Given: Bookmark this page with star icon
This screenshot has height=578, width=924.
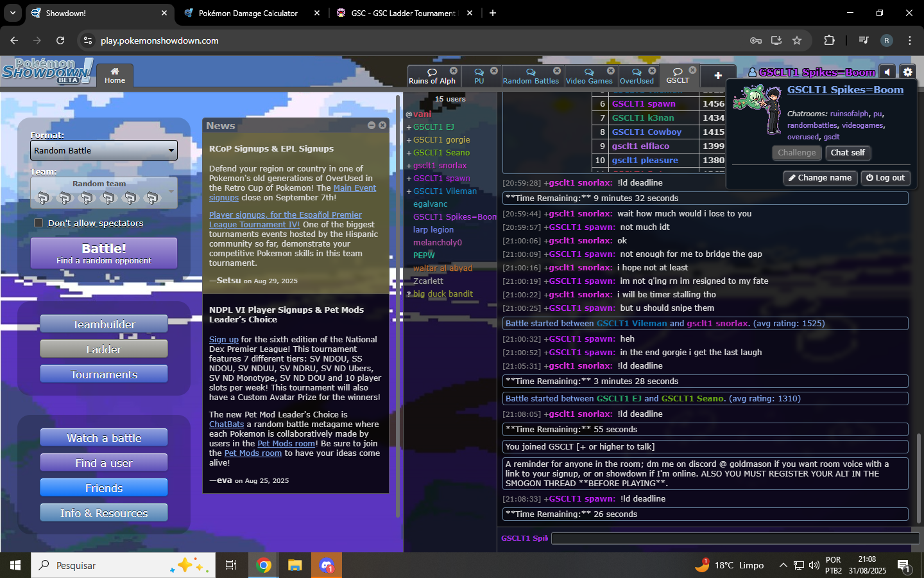Looking at the screenshot, I should 797,40.
